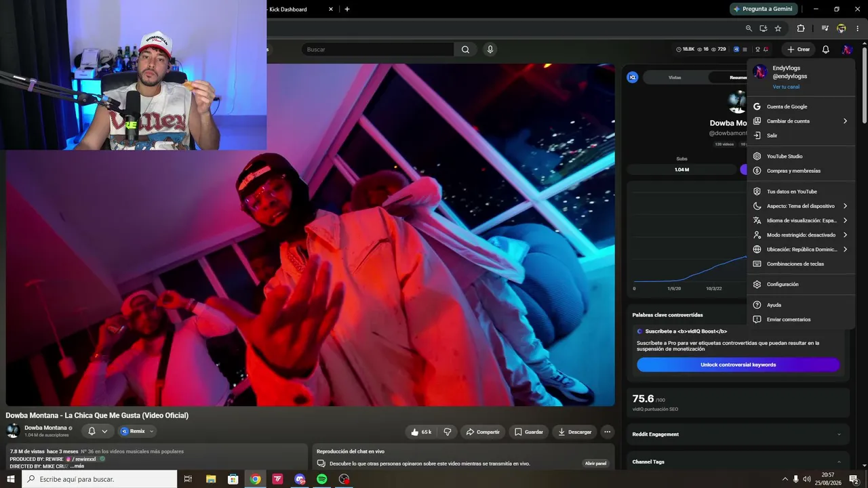Click Ver tu canal link

[786, 87]
